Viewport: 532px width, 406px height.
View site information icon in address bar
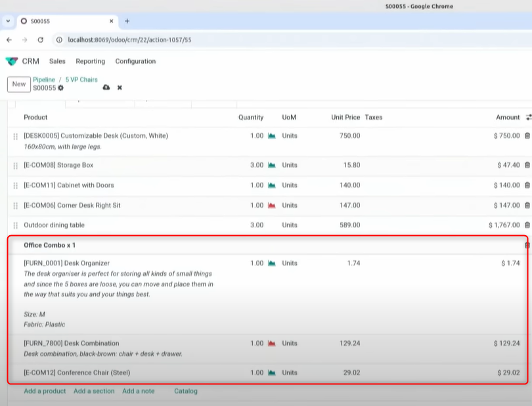59,39
